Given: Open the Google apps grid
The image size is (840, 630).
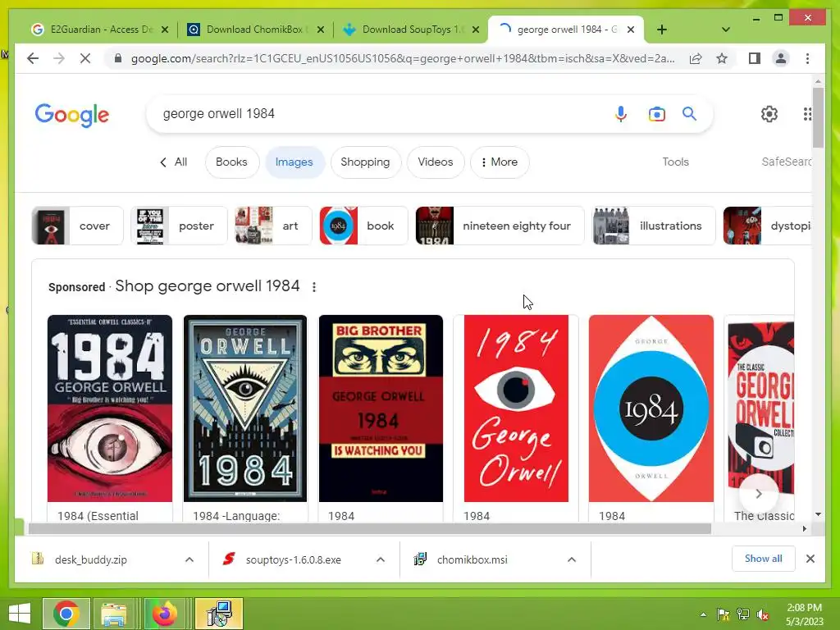Looking at the screenshot, I should coord(807,113).
